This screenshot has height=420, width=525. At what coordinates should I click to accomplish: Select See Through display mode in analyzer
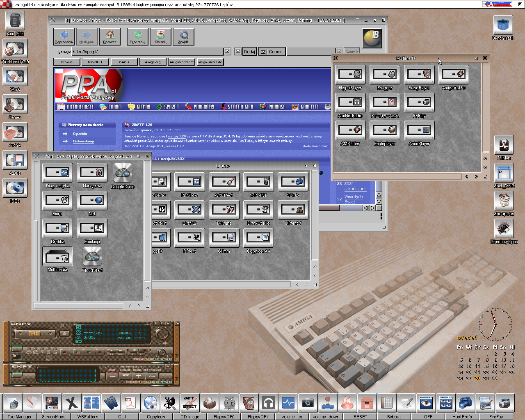pyautogui.click(x=152, y=376)
